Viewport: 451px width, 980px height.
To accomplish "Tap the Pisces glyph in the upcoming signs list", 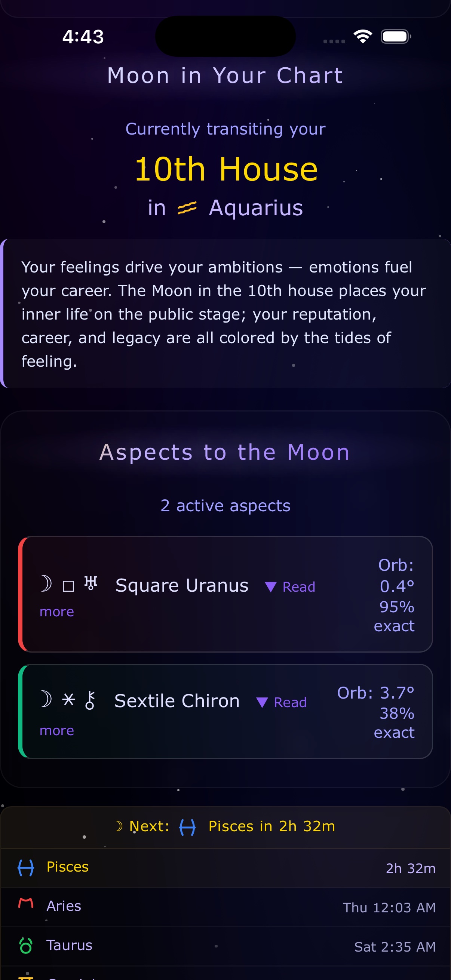I will tap(25, 868).
